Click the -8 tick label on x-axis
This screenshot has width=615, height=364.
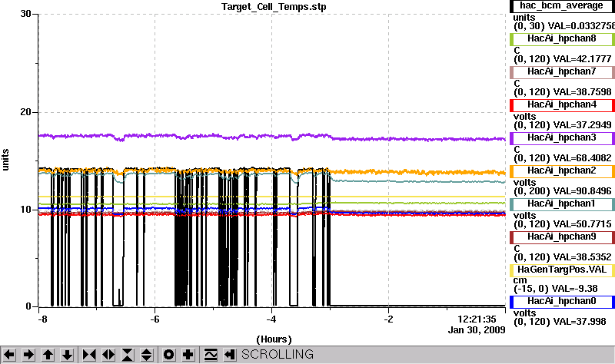pyautogui.click(x=43, y=319)
